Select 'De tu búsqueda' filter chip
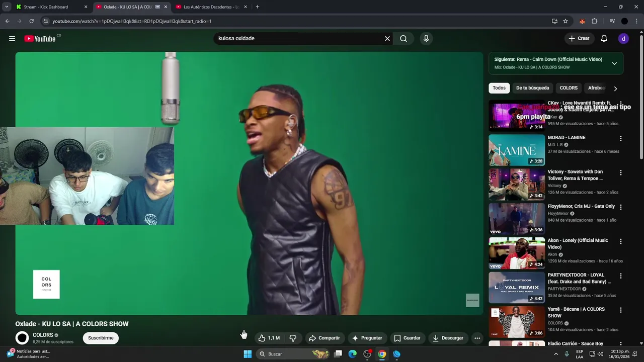644x362 pixels. point(532,88)
